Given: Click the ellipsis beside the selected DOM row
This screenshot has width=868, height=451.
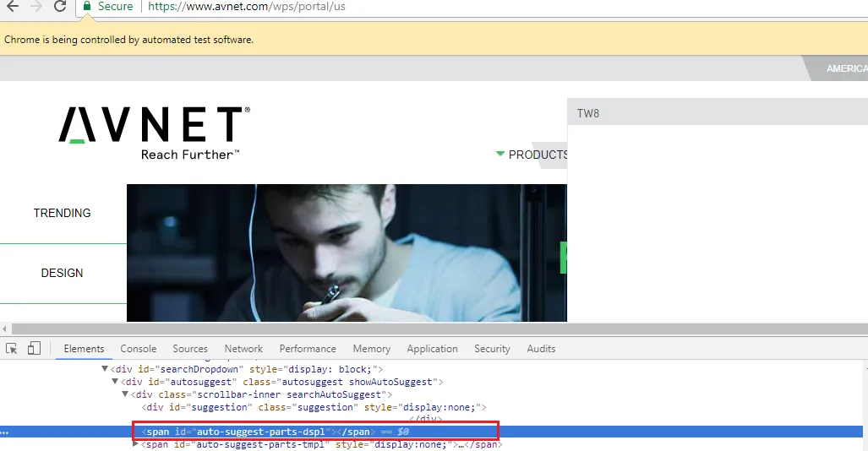Looking at the screenshot, I should (x=4, y=432).
